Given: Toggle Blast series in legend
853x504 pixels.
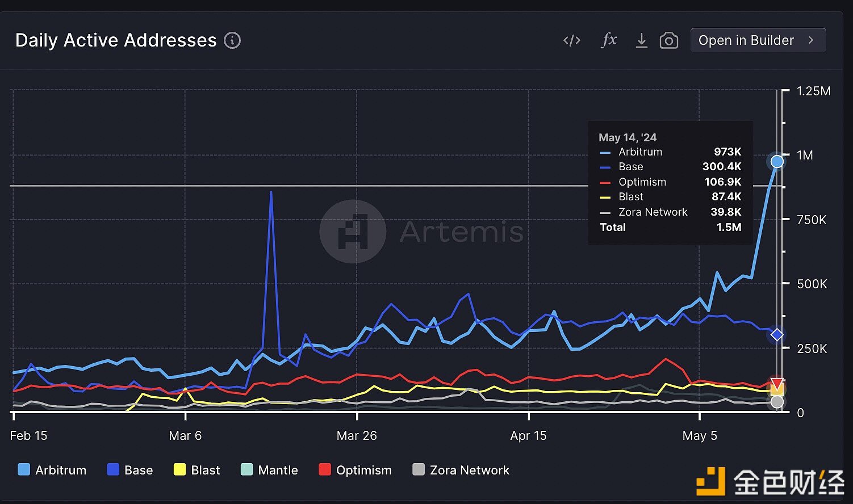Looking at the screenshot, I should click(x=196, y=470).
